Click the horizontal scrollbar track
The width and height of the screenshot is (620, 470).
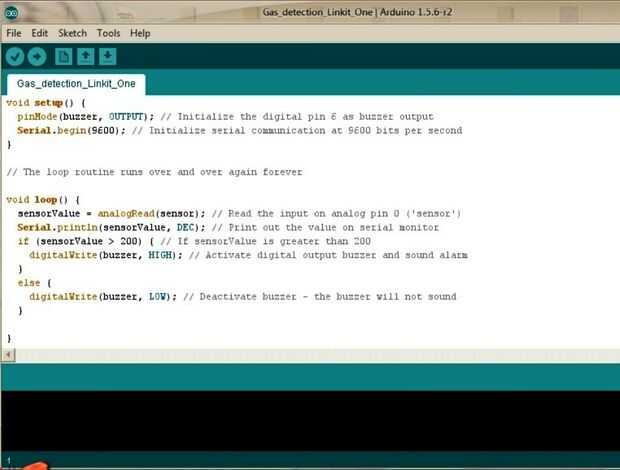click(x=318, y=355)
